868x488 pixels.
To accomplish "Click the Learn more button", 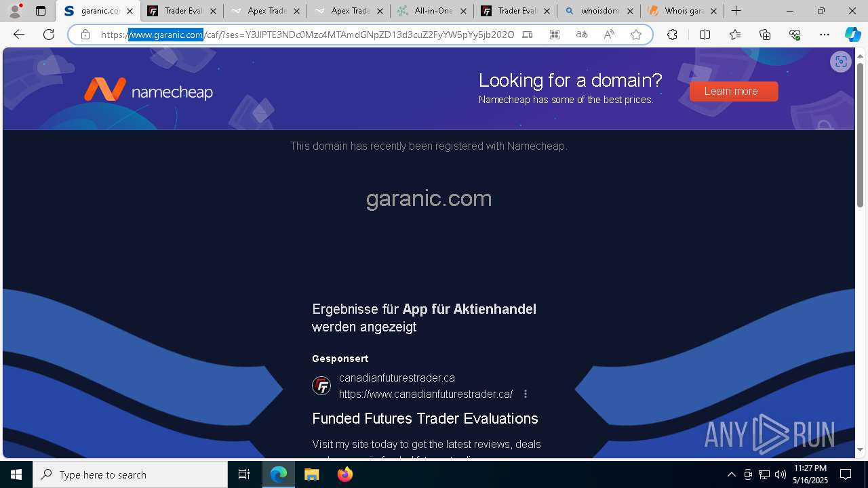I will coord(734,91).
